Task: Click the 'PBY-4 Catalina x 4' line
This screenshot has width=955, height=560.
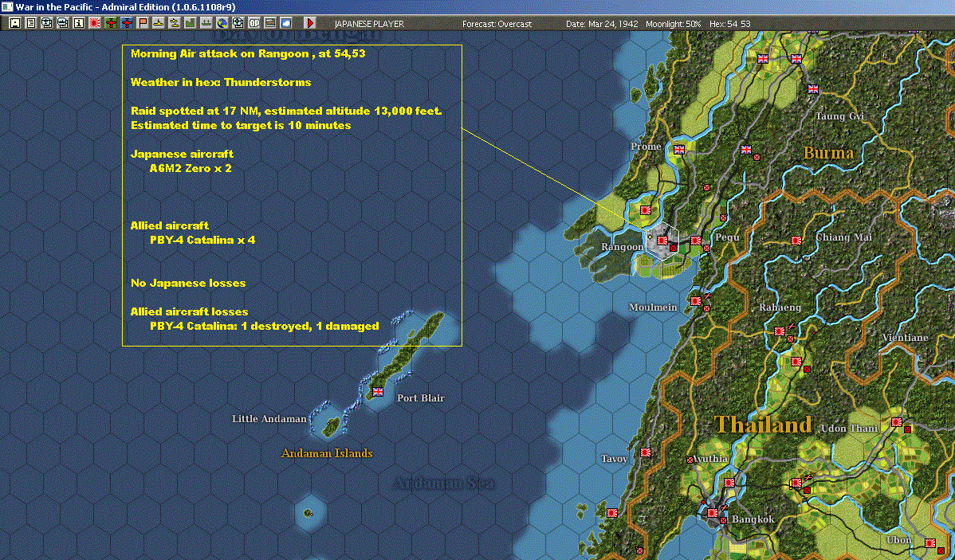Action: coord(202,240)
